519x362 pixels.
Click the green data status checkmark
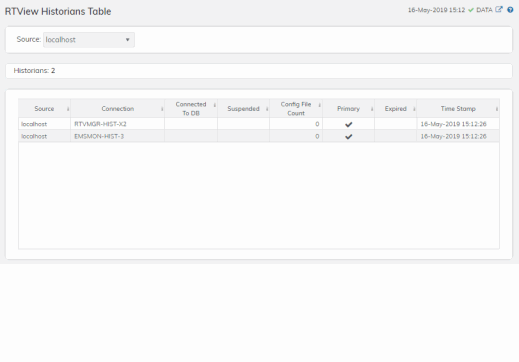coord(471,10)
